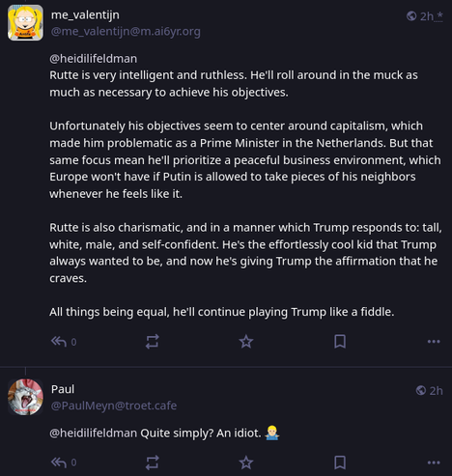Favourite Paul's post with the star
This screenshot has width=452, height=476.
pos(246,462)
